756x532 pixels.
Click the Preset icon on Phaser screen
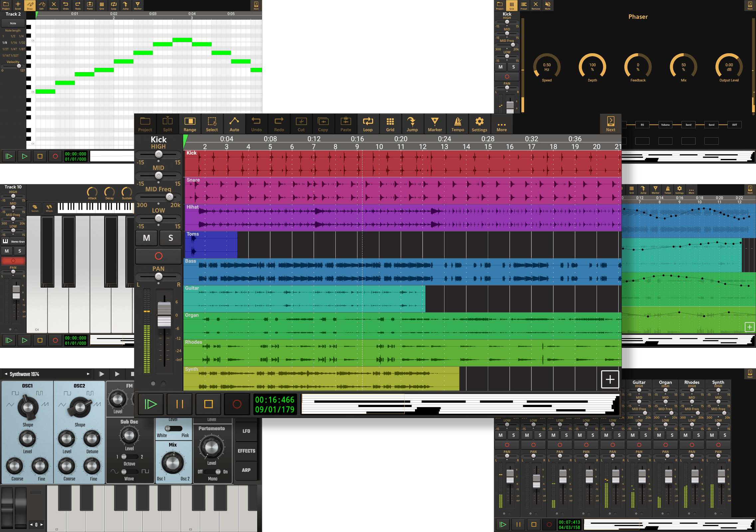coord(524,5)
